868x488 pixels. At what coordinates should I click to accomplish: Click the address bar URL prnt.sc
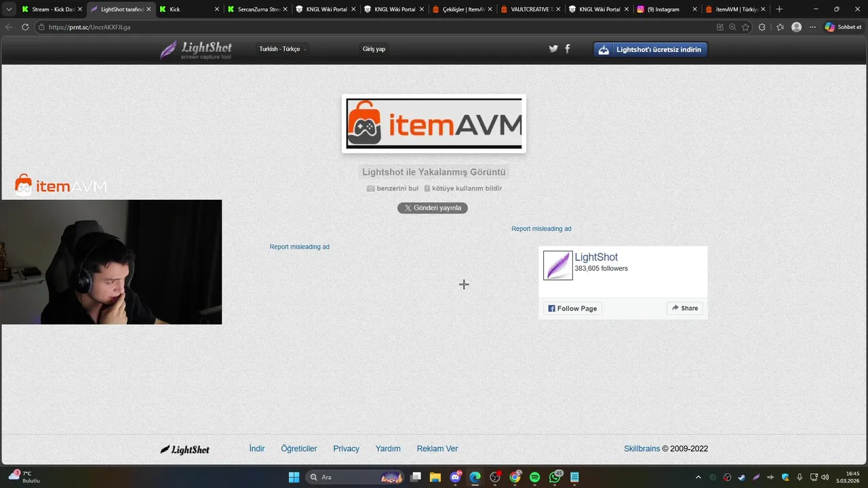click(90, 27)
